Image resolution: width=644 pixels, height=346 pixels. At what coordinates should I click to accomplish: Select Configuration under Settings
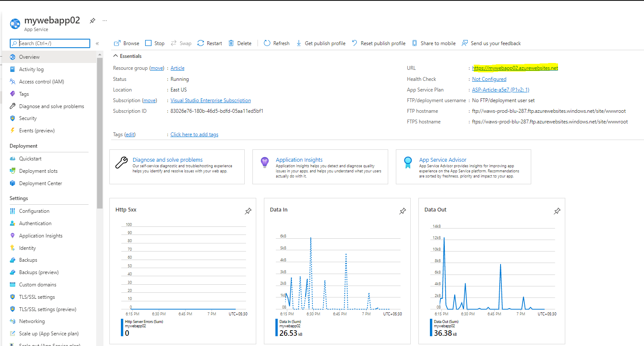(34, 211)
